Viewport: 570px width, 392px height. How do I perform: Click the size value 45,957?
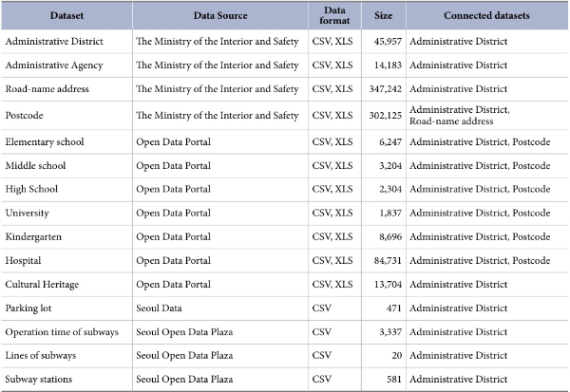click(x=384, y=42)
